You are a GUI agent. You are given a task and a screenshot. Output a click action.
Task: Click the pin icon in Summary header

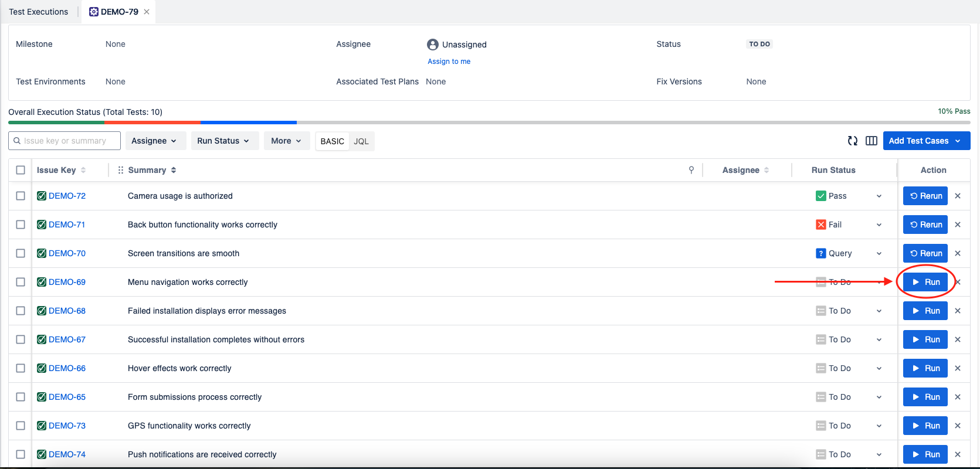(x=691, y=170)
